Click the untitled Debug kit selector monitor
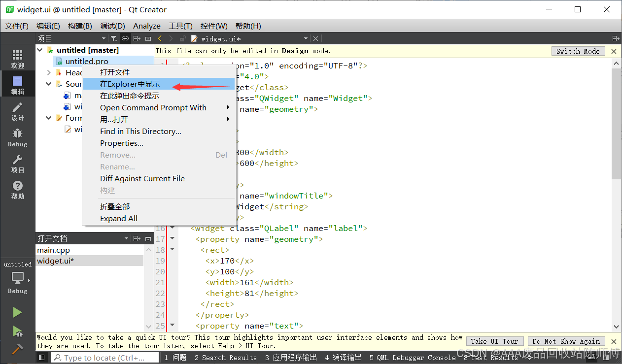The height and width of the screenshot is (364, 622). click(17, 278)
